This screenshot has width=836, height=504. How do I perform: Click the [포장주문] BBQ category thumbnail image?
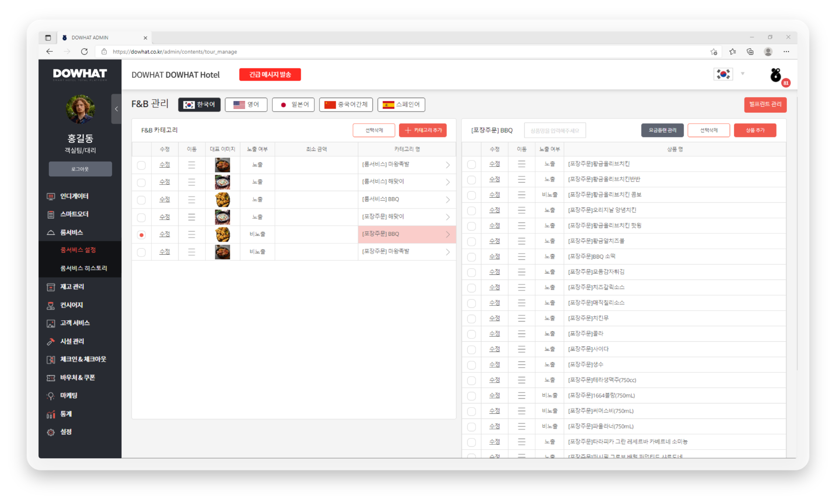(223, 234)
